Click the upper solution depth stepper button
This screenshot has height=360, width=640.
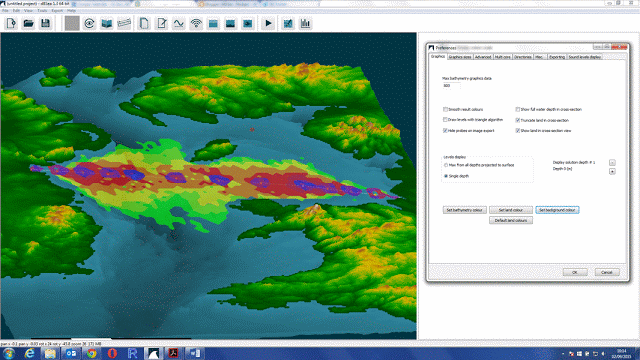612,162
